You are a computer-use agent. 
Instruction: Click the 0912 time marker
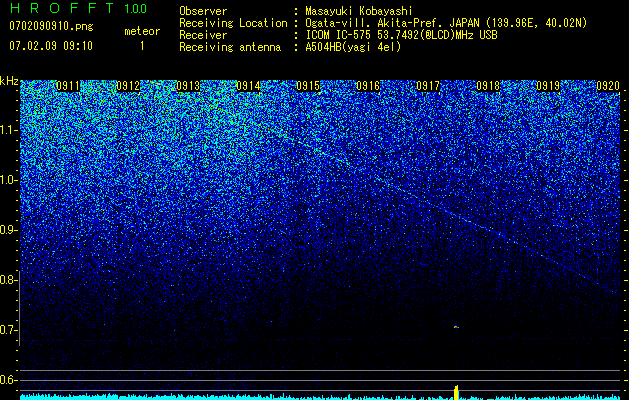coord(128,86)
